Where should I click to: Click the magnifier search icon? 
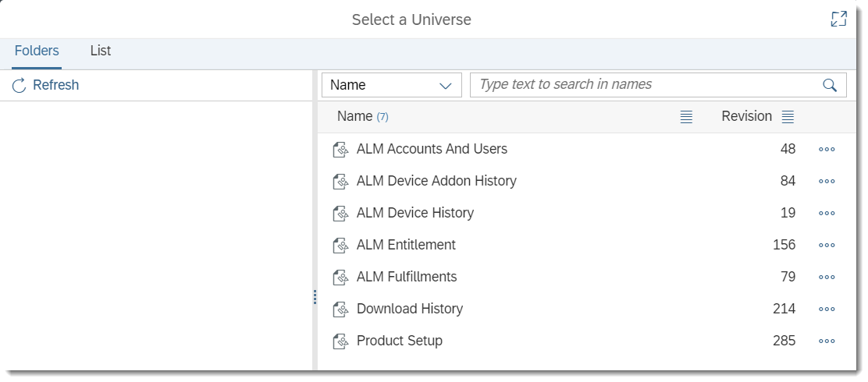tap(830, 85)
